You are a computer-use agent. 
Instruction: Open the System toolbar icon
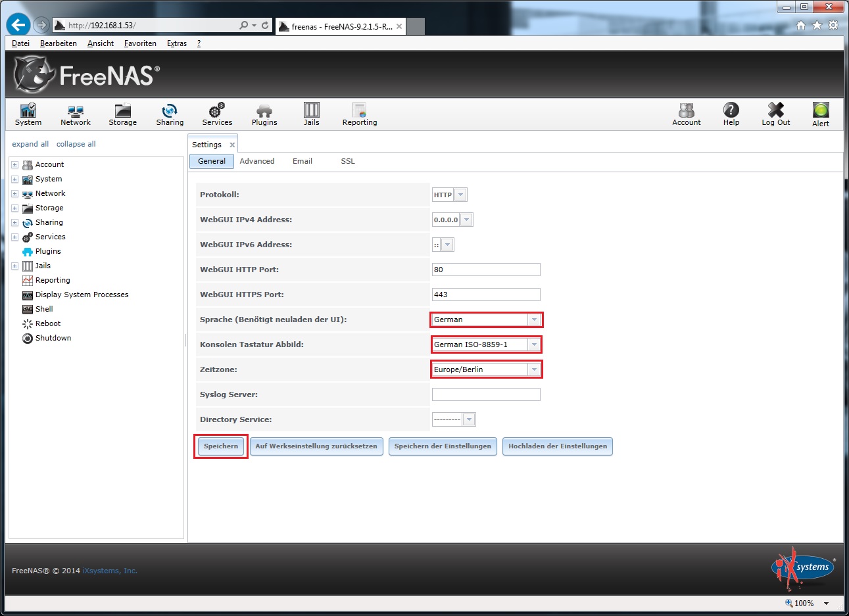pos(28,114)
